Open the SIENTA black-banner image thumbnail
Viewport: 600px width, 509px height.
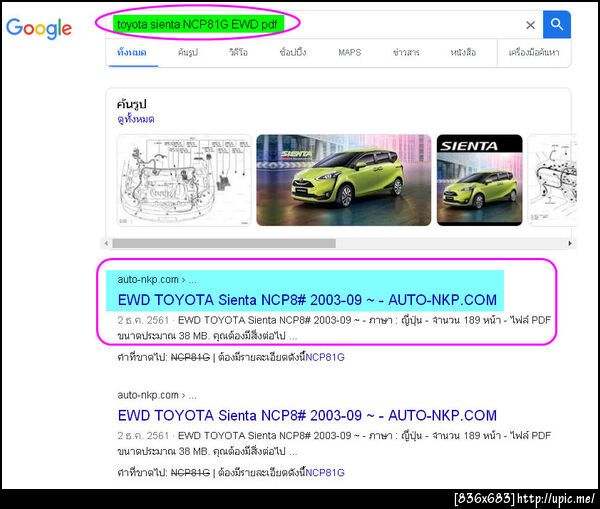tap(479, 180)
